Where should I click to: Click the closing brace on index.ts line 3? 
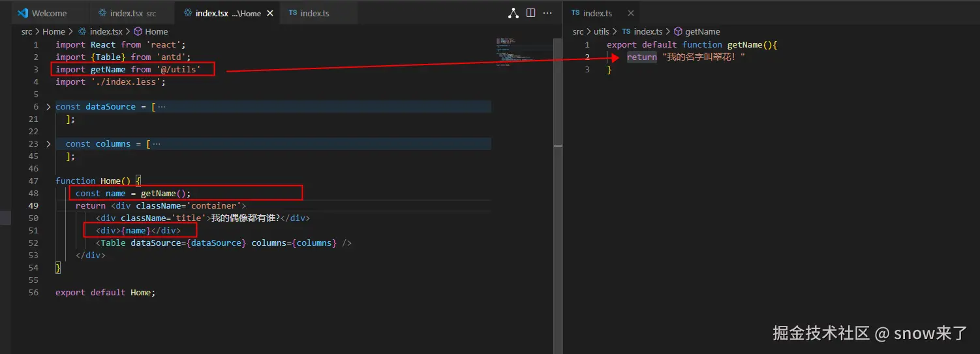click(609, 70)
